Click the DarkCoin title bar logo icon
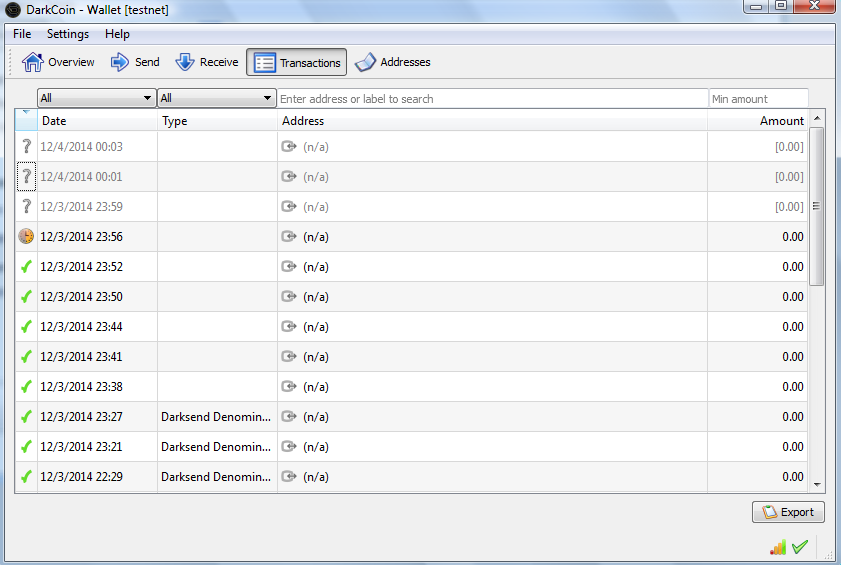This screenshot has height=565, width=841. click(13, 10)
